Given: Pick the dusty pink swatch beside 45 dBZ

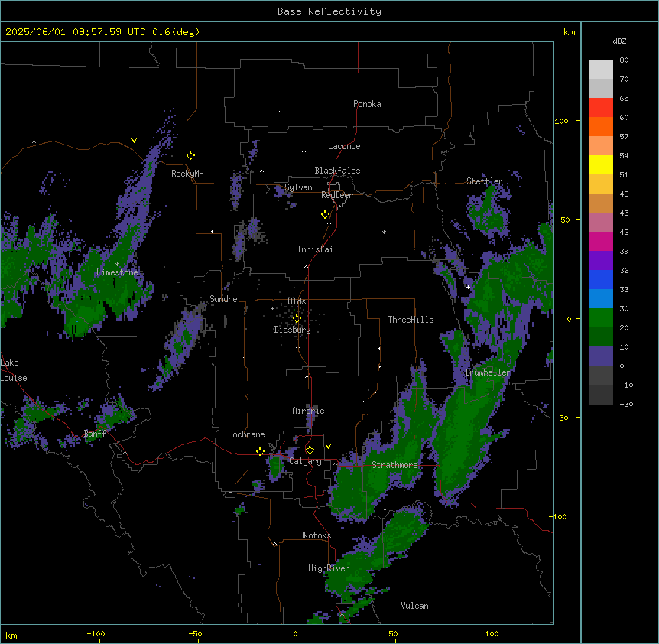Looking at the screenshot, I should [601, 223].
